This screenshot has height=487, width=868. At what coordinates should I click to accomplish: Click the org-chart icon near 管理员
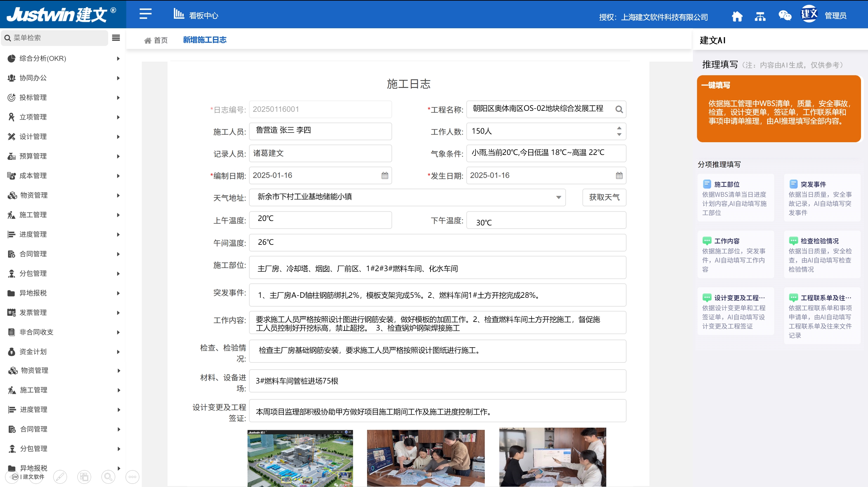click(x=760, y=16)
